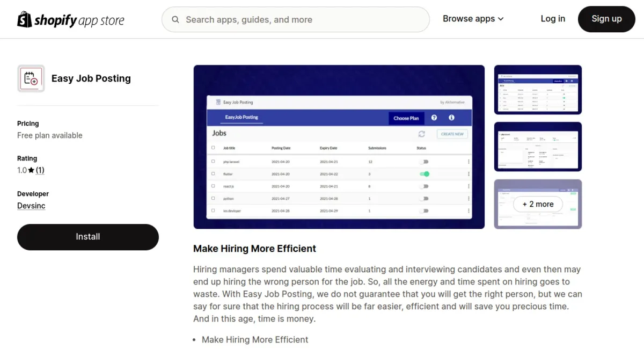Open the three-dot menu for the python job
The image size is (644, 349).
(469, 199)
